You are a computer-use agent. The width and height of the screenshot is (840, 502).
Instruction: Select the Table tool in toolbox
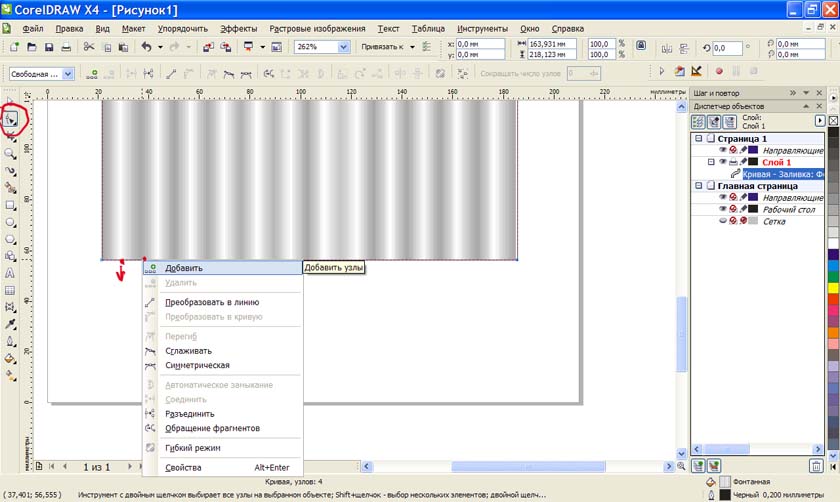coord(11,290)
